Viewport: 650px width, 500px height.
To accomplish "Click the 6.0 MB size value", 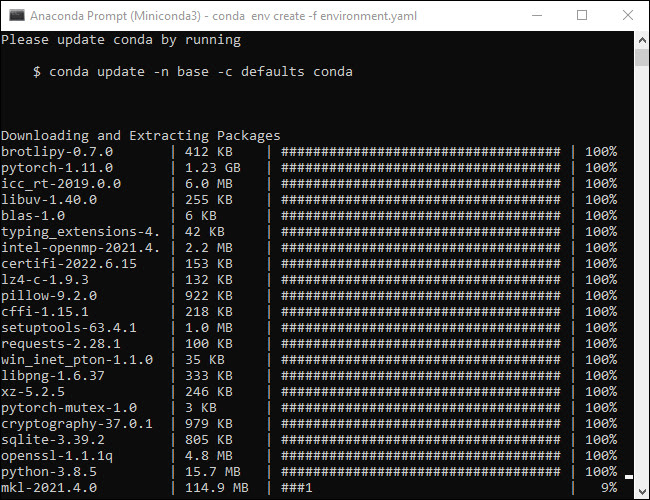I will 209,184.
